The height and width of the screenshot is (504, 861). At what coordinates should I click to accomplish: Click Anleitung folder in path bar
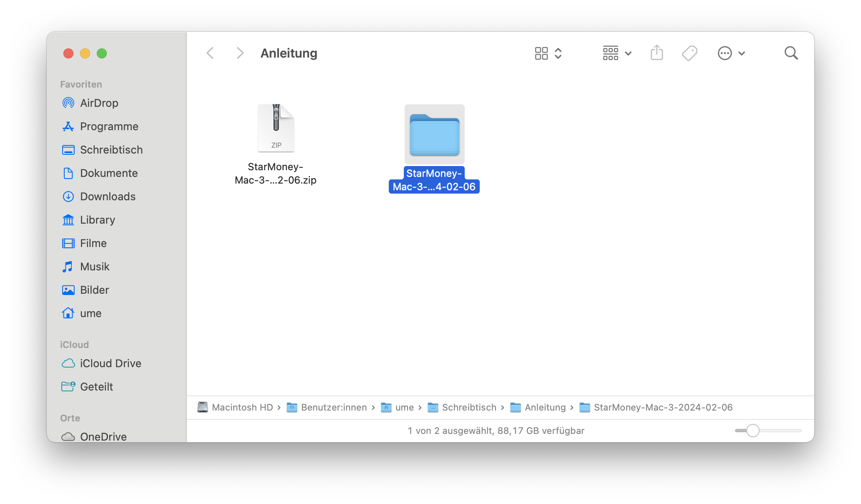(545, 407)
